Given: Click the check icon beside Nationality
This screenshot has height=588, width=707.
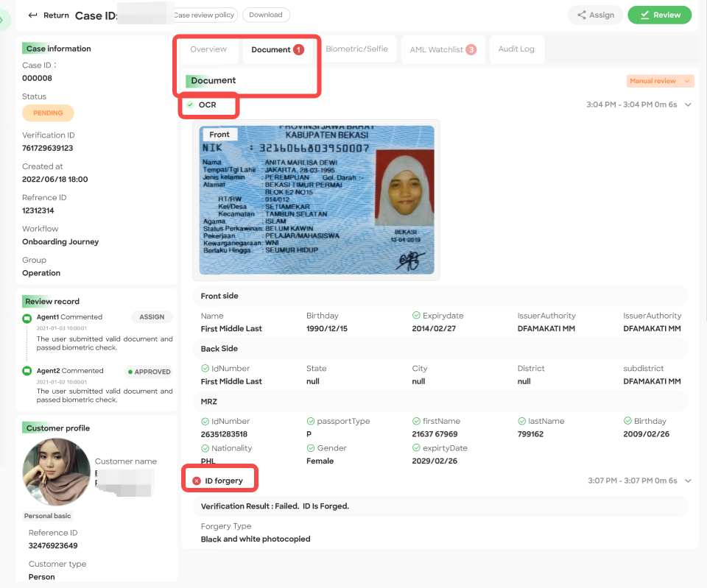Looking at the screenshot, I should coord(205,448).
